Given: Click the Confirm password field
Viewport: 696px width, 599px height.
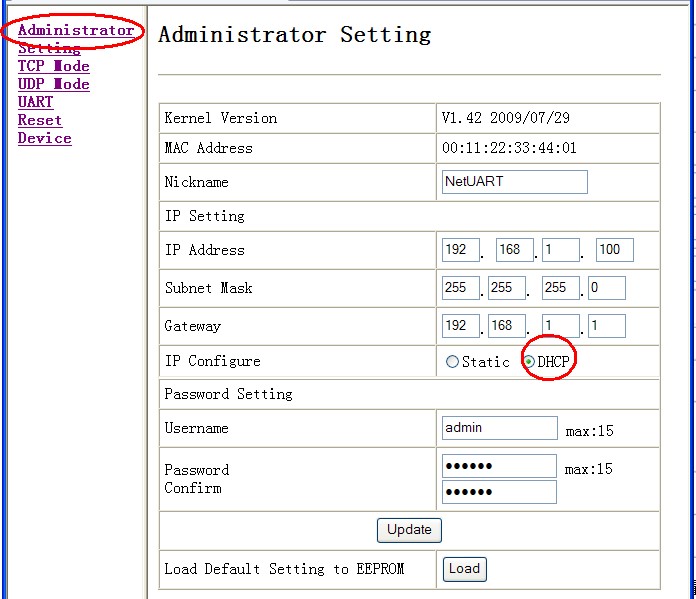Looking at the screenshot, I should [499, 492].
